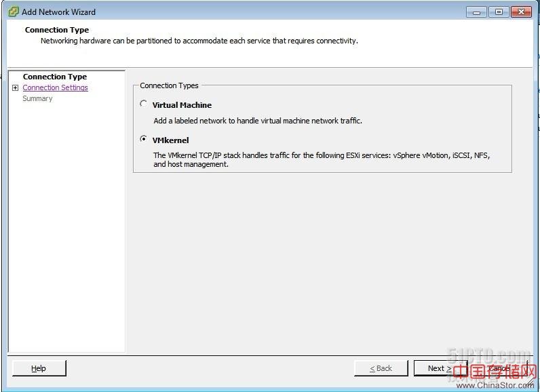This screenshot has height=392, width=540.
Task: Close the wizard with red X
Action: click(522, 12)
